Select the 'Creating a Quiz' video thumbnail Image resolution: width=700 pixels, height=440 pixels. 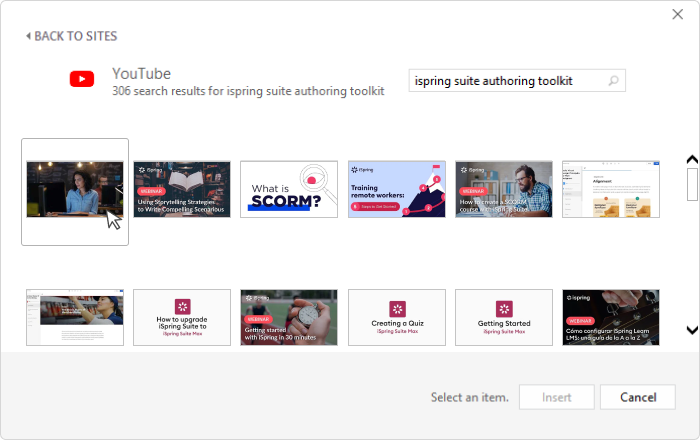pyautogui.click(x=397, y=317)
